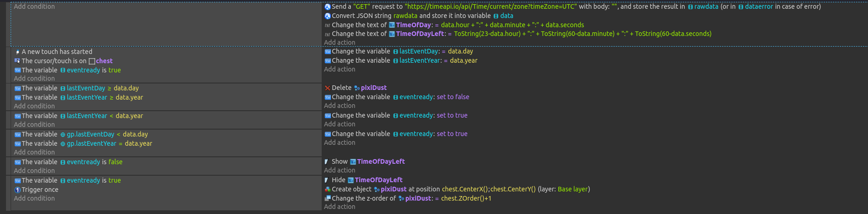Click the z-order icon of Change the z-order action
The height and width of the screenshot is (214, 868).
(x=327, y=198)
